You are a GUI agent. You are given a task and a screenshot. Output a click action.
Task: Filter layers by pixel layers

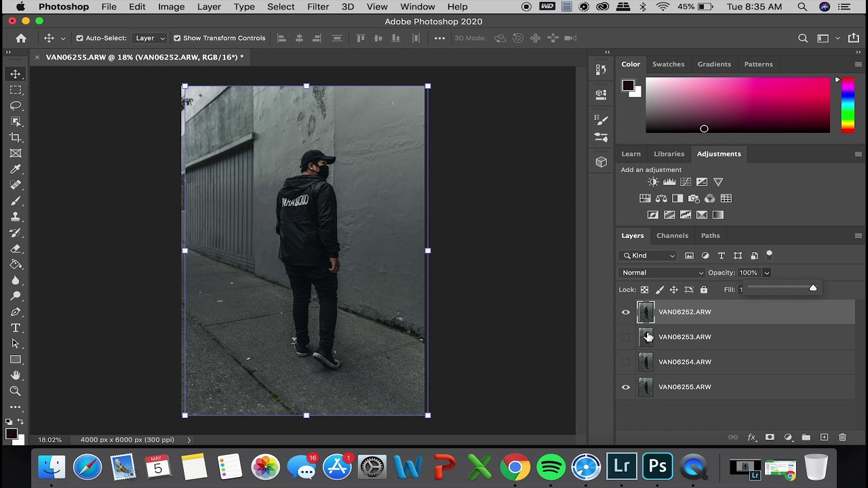coord(690,256)
